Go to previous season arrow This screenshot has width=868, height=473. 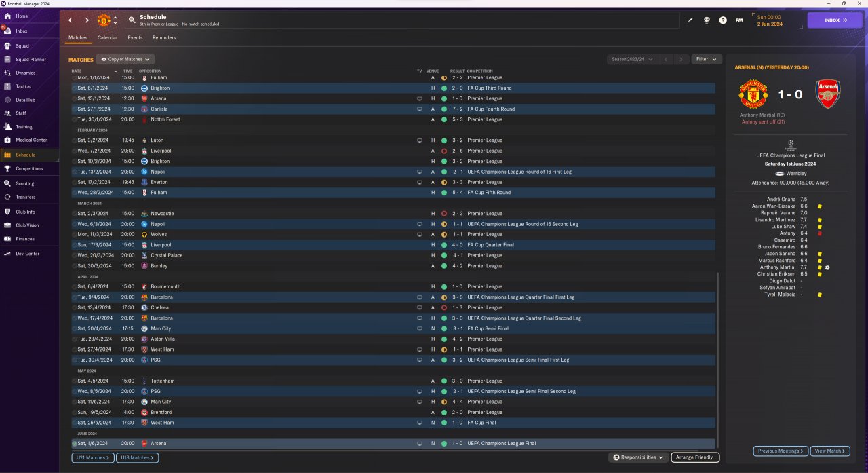[666, 60]
